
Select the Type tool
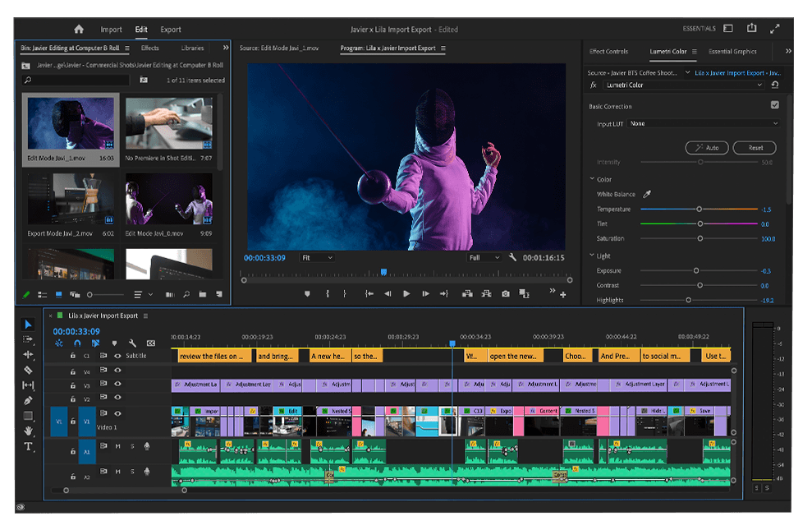[29, 446]
